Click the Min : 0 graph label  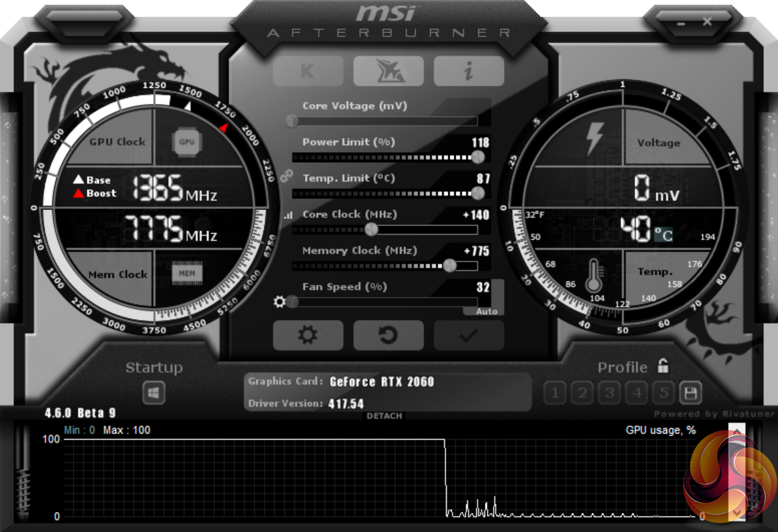[x=79, y=430]
